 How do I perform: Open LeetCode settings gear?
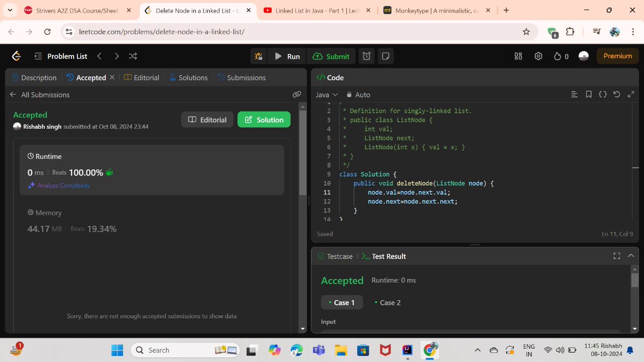tap(539, 56)
